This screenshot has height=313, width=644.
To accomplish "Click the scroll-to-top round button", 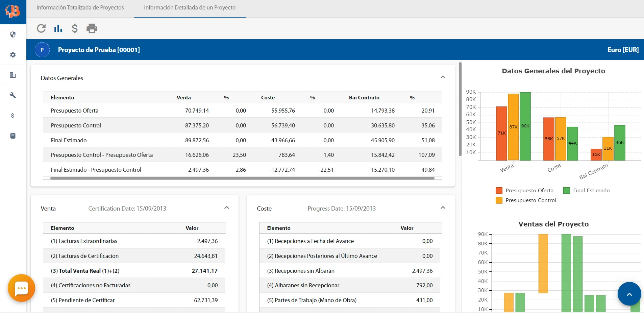I will tap(629, 294).
